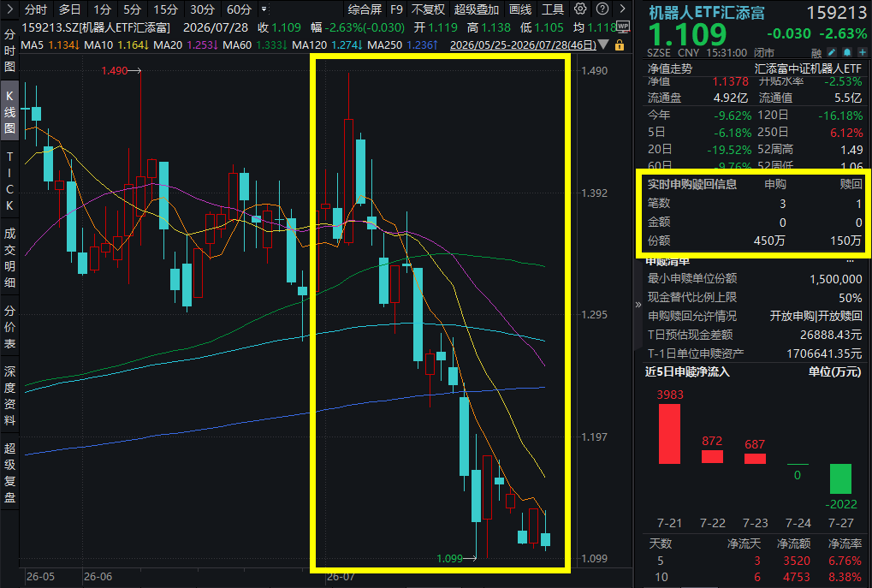Expand the left sidebar chevron at top

10,9
